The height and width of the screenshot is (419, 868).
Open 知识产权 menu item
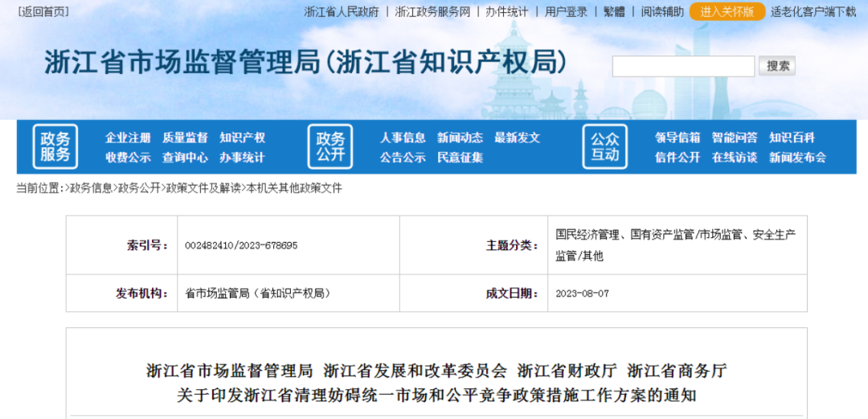[x=243, y=138]
